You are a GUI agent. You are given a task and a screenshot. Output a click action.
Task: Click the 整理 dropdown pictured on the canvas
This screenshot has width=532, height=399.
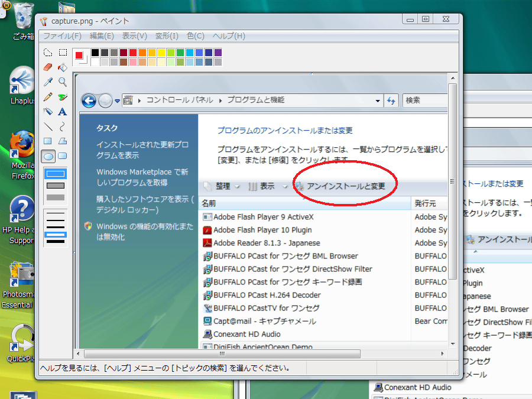[x=222, y=186]
